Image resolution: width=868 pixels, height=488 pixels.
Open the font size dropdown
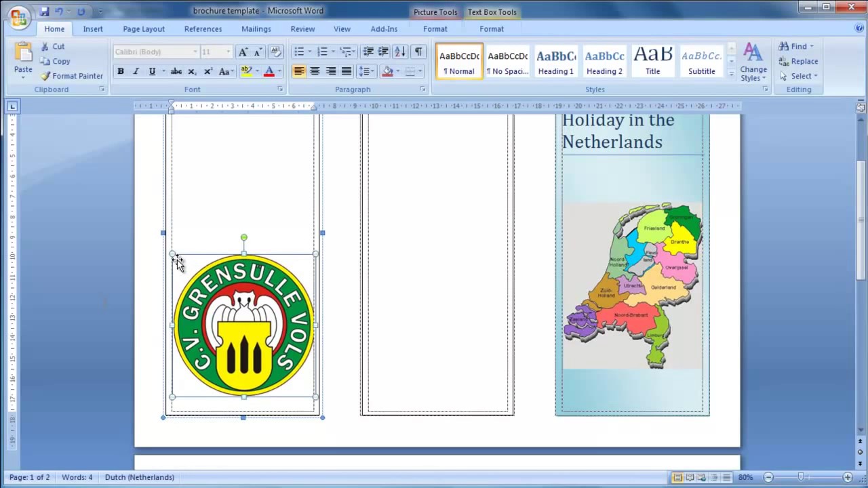point(228,52)
